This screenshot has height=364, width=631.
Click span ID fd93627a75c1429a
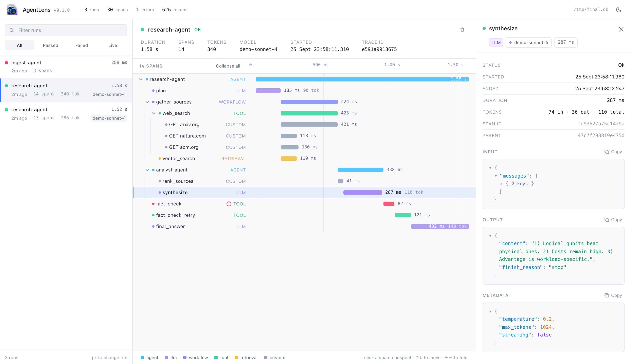click(601, 124)
